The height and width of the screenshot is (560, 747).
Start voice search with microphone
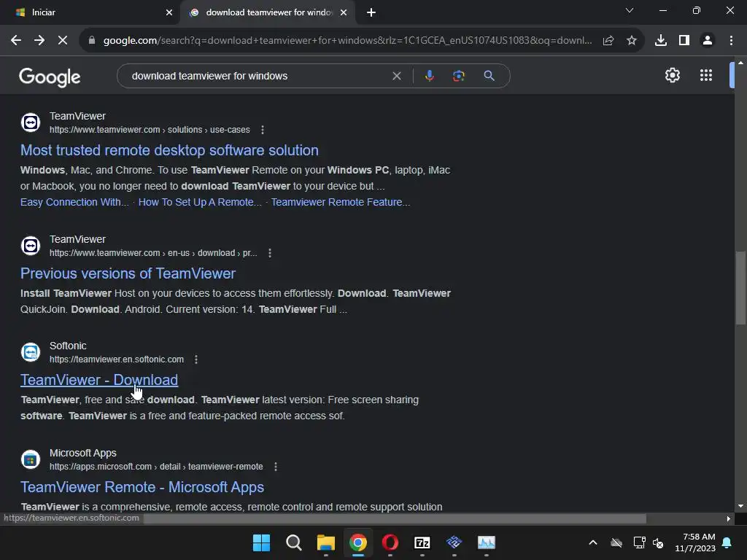point(430,76)
